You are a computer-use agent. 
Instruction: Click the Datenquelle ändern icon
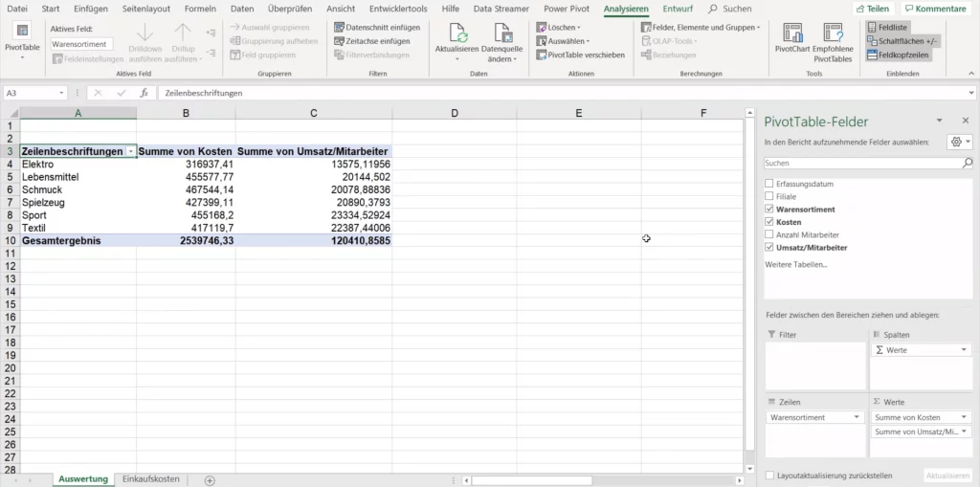pyautogui.click(x=502, y=33)
